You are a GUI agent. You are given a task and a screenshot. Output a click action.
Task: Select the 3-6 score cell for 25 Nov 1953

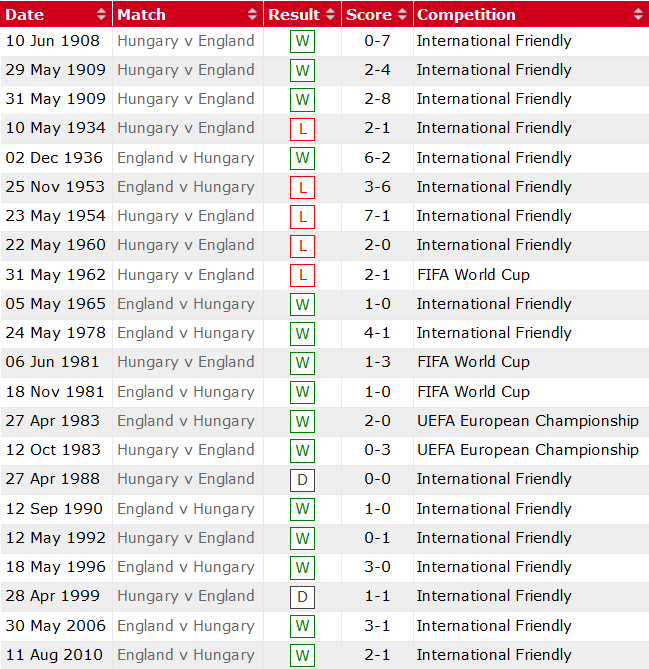[377, 187]
